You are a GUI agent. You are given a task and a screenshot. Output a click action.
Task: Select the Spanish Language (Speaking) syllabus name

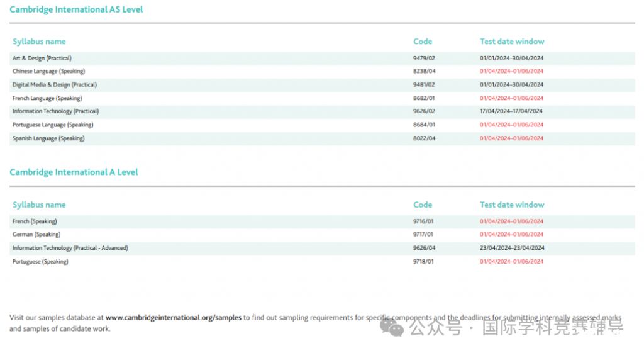pyautogui.click(x=48, y=138)
